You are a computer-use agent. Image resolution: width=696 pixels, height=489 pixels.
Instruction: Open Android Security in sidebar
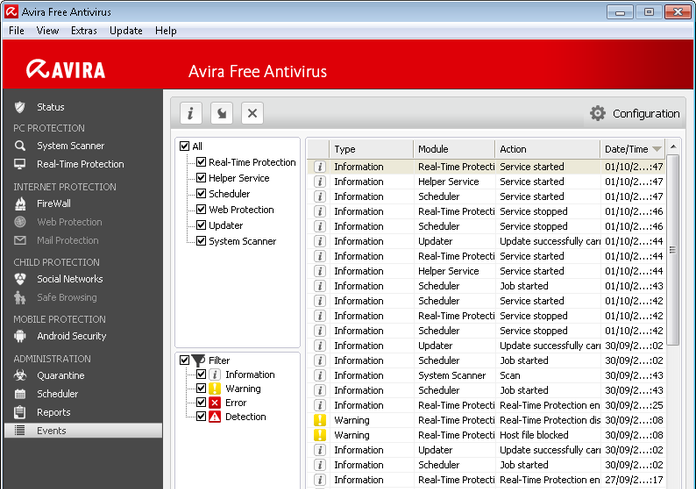coord(71,336)
